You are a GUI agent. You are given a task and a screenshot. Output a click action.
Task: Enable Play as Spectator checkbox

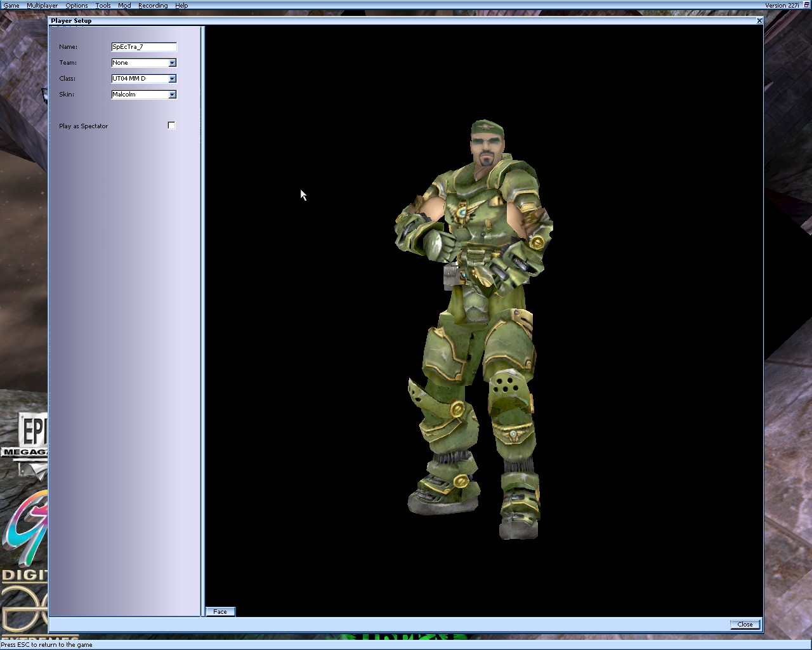tap(171, 126)
